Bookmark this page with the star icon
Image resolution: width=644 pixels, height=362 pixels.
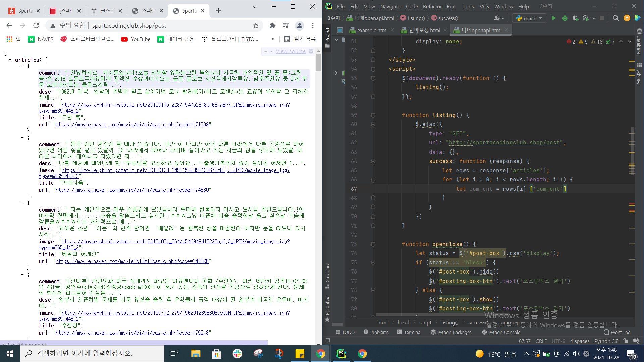(x=256, y=26)
